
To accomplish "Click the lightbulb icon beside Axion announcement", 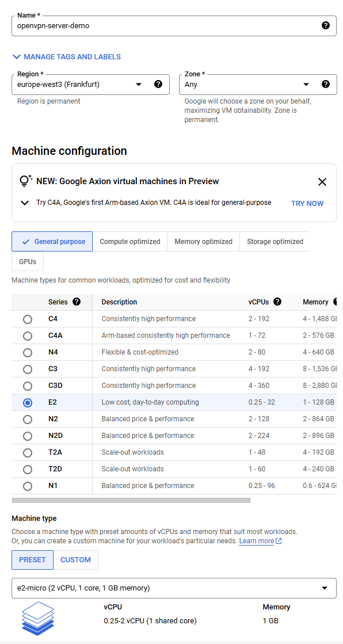I will pyautogui.click(x=25, y=181).
